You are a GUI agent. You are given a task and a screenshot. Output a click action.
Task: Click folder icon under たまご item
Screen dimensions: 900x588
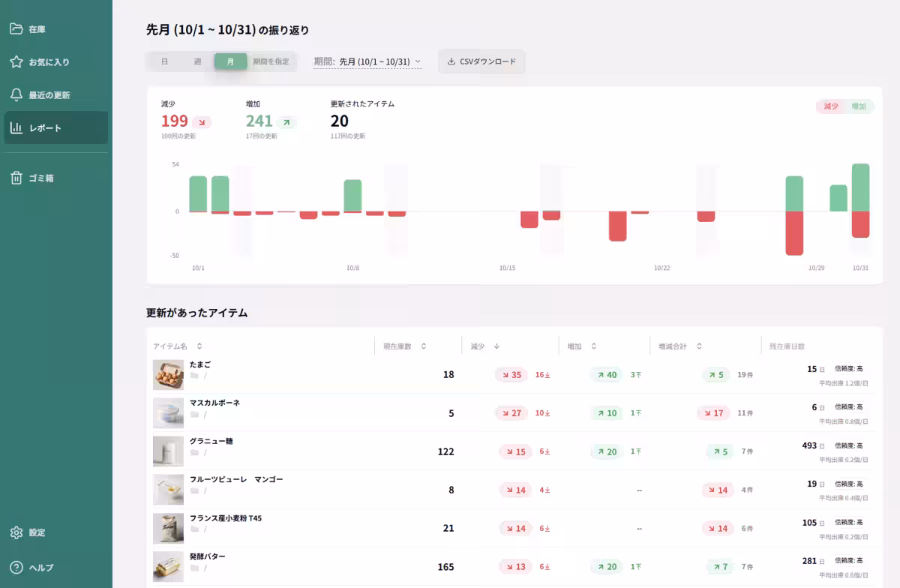coord(194,376)
